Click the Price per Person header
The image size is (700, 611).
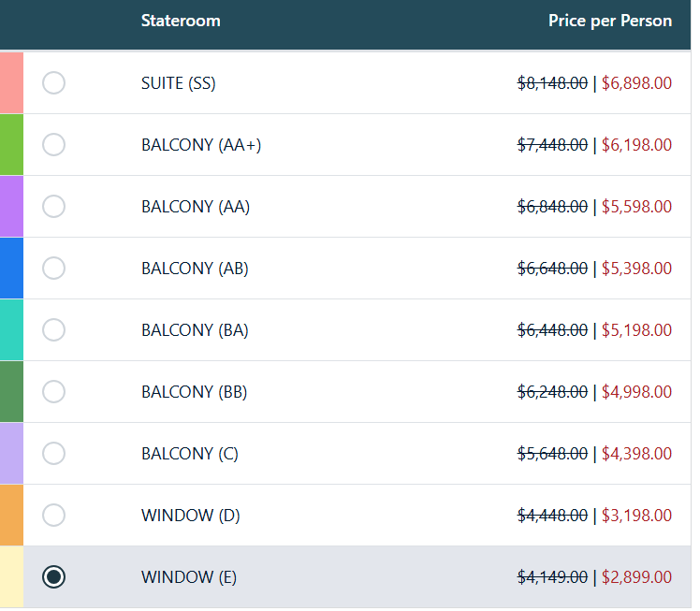pyautogui.click(x=610, y=21)
